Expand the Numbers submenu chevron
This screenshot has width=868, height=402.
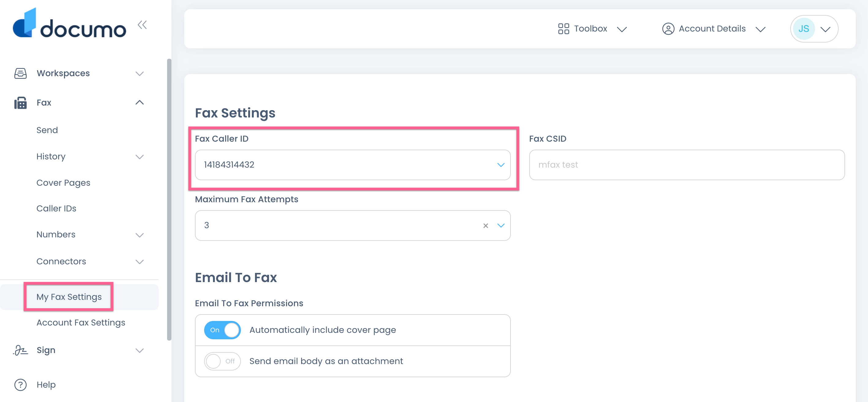click(140, 235)
